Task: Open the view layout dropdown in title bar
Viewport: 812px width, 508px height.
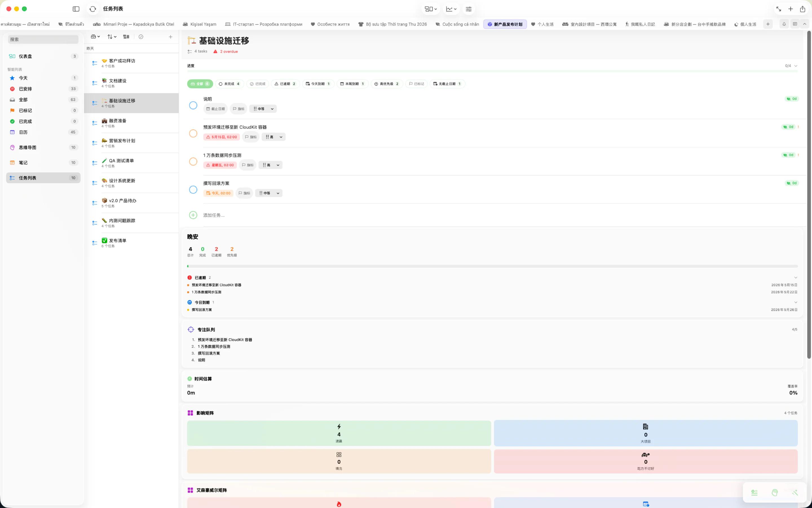Action: (x=431, y=9)
